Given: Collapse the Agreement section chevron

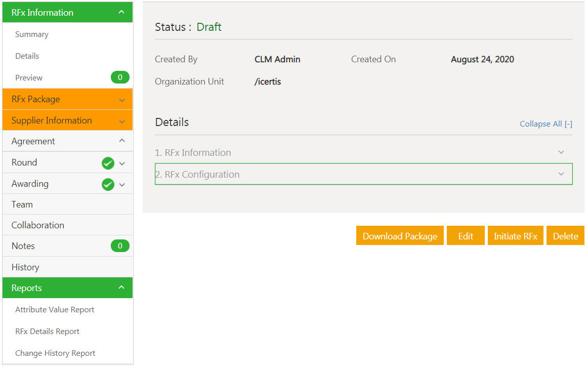Looking at the screenshot, I should pyautogui.click(x=122, y=141).
